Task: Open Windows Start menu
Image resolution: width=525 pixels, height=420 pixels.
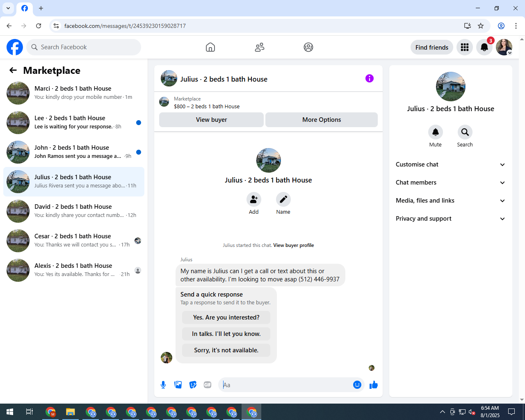Action: point(10,412)
